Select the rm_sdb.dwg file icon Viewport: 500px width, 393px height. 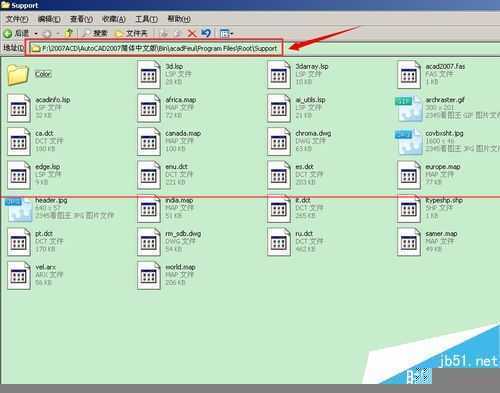149,242
